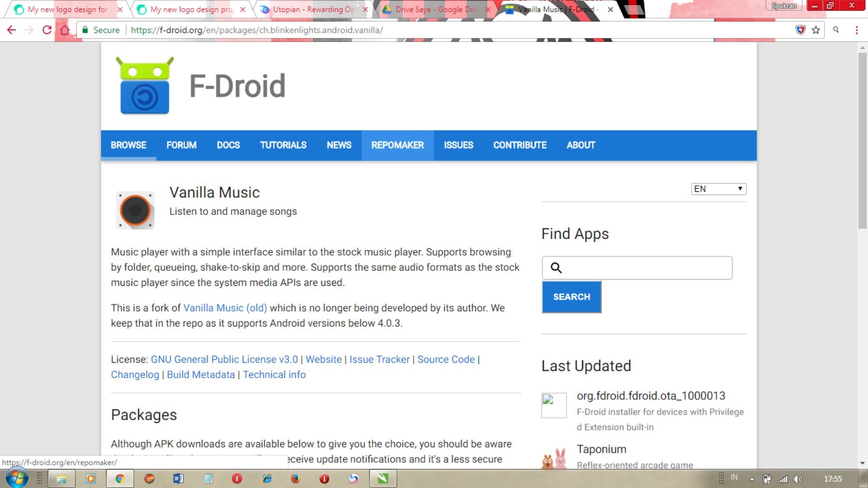The height and width of the screenshot is (488, 868).
Task: Open Internet Explorer from taskbar
Action: [266, 479]
